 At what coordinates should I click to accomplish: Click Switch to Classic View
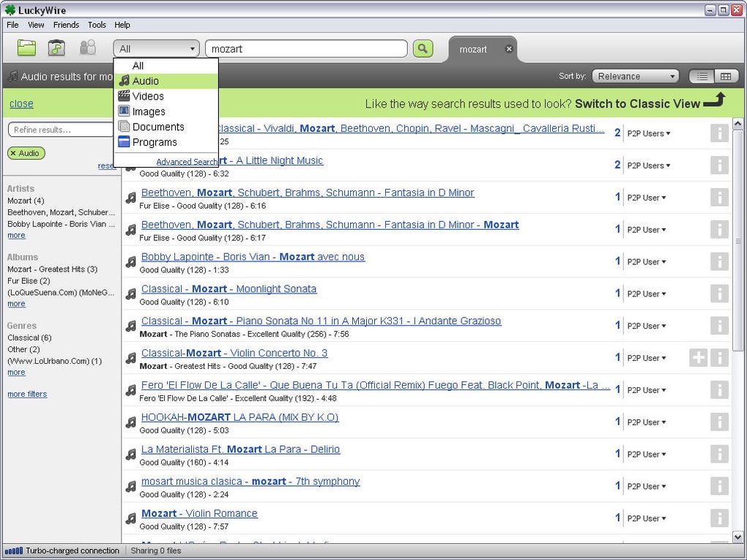coord(637,103)
